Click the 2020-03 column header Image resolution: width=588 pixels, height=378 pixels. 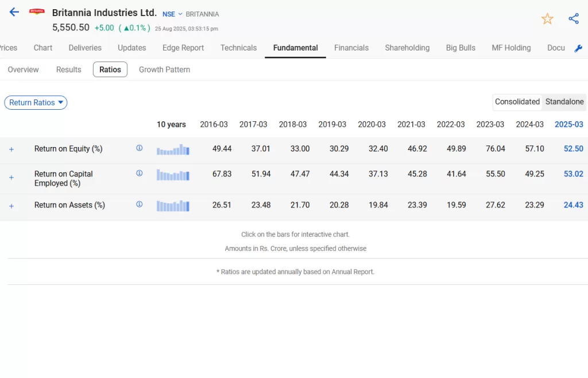pyautogui.click(x=372, y=125)
